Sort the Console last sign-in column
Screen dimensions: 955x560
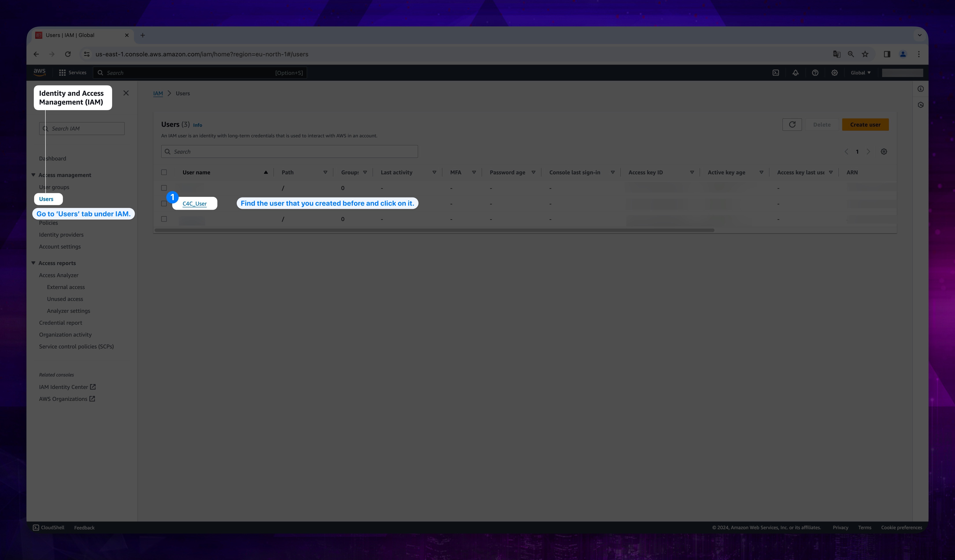tap(613, 172)
